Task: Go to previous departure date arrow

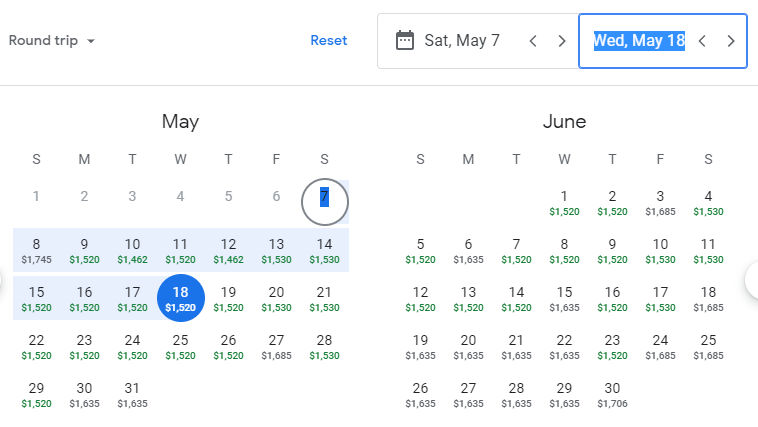Action: point(533,41)
